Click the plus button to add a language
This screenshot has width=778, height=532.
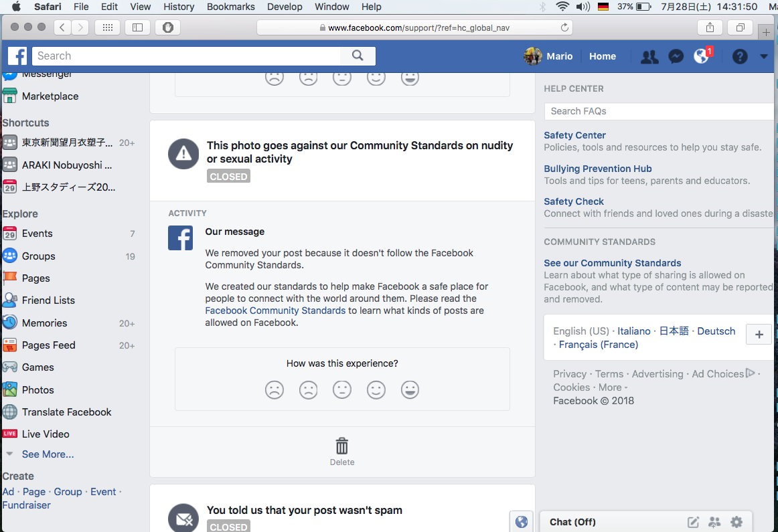[x=759, y=335]
